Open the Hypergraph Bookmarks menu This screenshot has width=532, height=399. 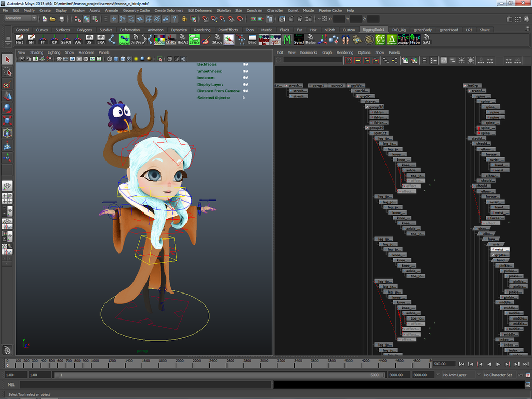[x=309, y=52]
